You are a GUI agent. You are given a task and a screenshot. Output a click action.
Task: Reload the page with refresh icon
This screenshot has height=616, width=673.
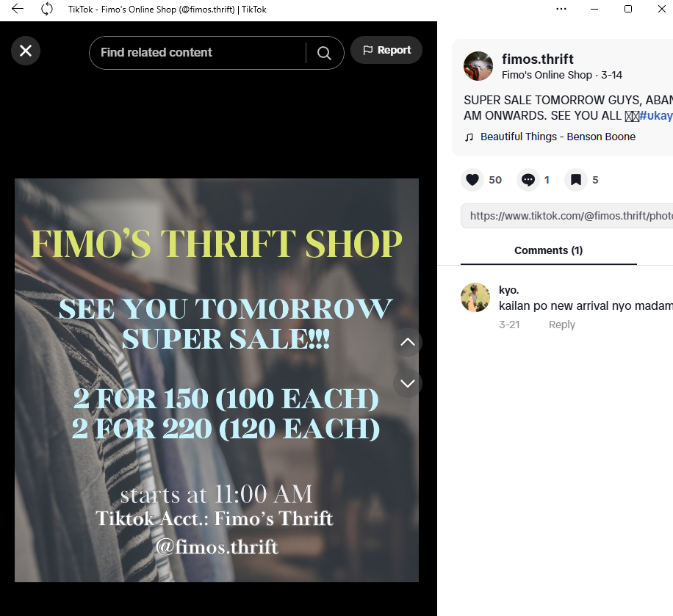pyautogui.click(x=47, y=9)
